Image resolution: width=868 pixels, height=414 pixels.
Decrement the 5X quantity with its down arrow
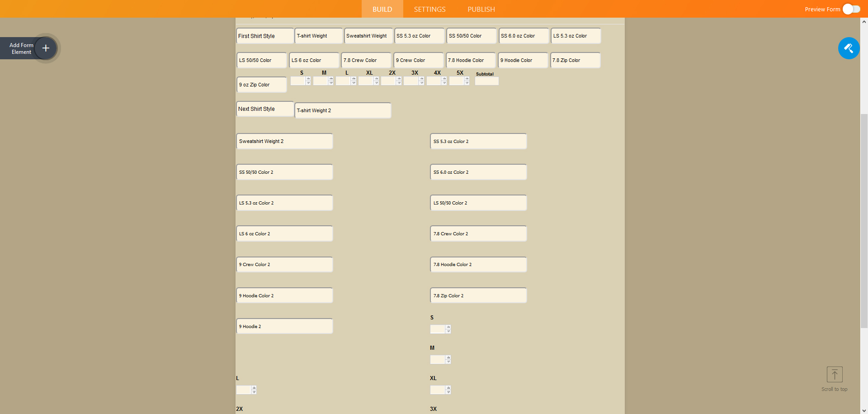click(x=467, y=82)
